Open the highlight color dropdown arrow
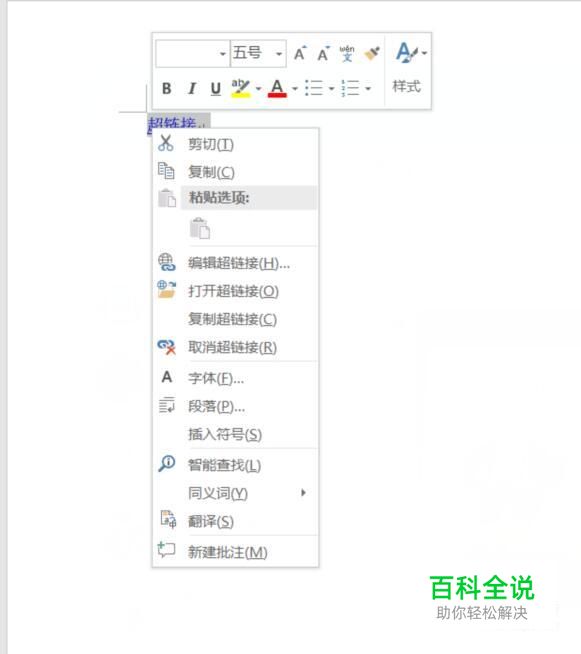This screenshot has width=581, height=654. [259, 88]
